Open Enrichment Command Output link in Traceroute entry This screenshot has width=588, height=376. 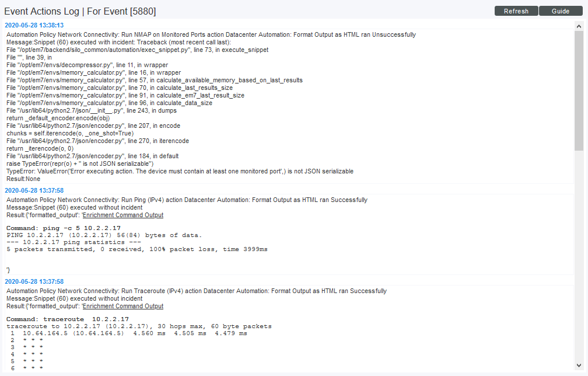[x=123, y=306]
